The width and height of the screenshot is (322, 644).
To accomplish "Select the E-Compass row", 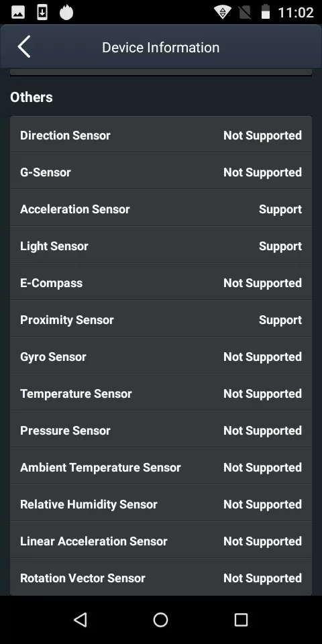I will (x=161, y=283).
